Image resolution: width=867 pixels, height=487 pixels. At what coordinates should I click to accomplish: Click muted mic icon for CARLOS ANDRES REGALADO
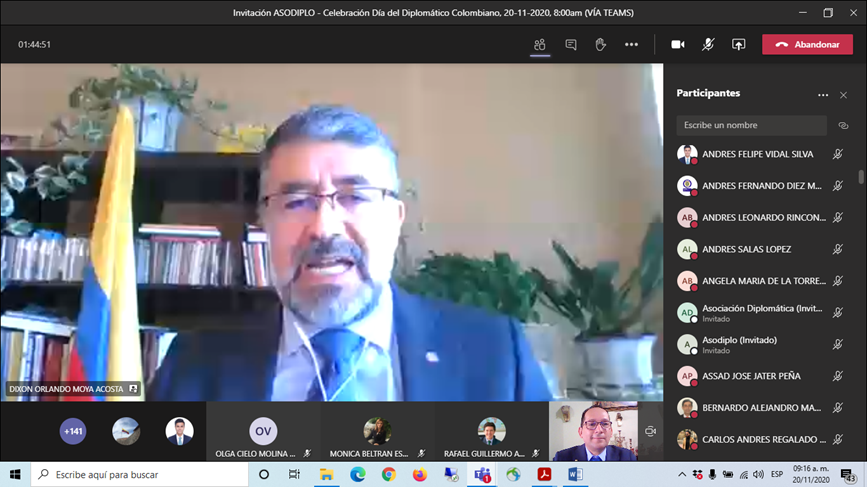838,439
